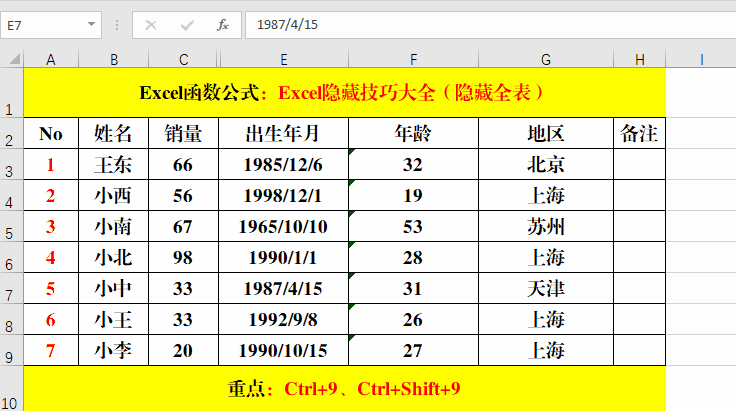Click the footer cell '重点: Ctrl+9'

[345, 389]
